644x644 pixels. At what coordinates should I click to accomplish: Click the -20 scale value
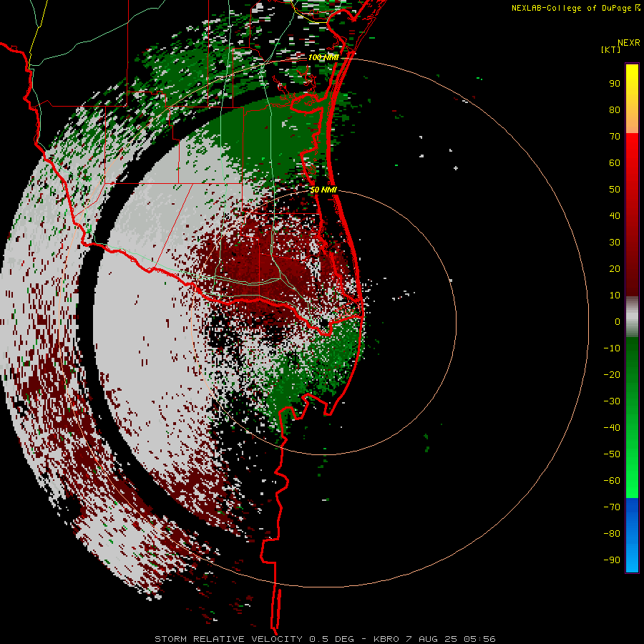[x=612, y=374]
